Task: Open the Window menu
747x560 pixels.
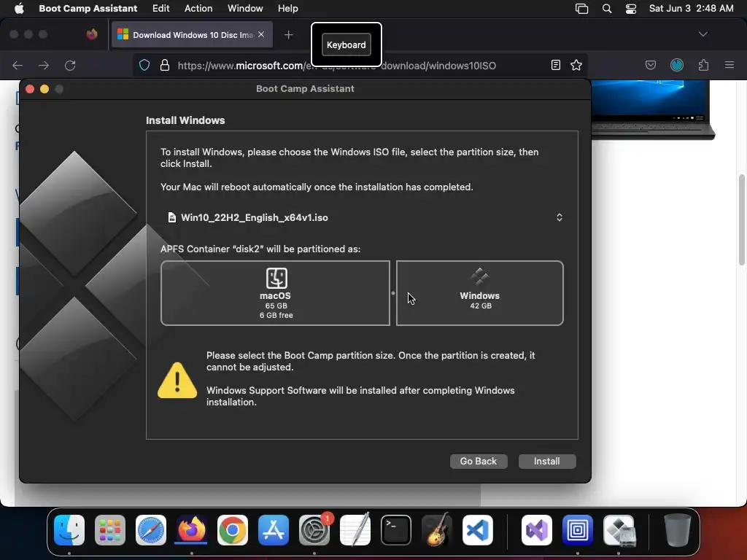Action: tap(245, 8)
